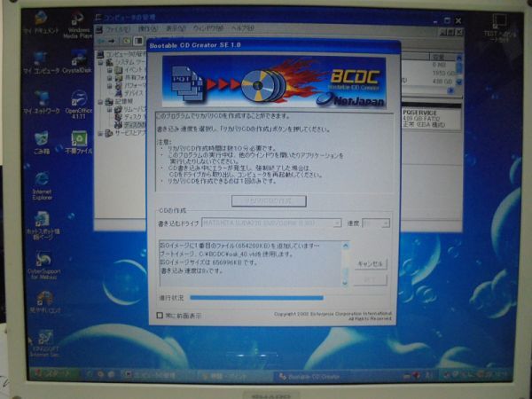The image size is (532, 399).
Task: Select Device Manager node in tree
Action: click(x=129, y=93)
